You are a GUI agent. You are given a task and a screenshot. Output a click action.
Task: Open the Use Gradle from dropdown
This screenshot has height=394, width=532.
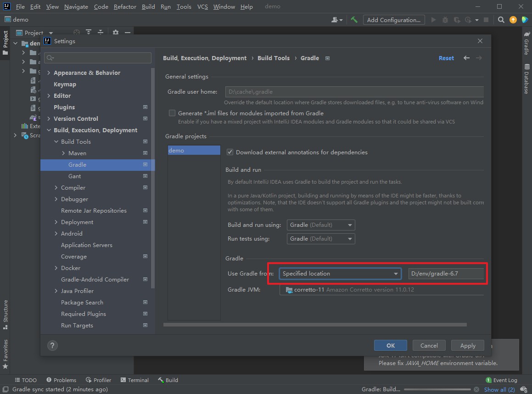[x=340, y=274]
